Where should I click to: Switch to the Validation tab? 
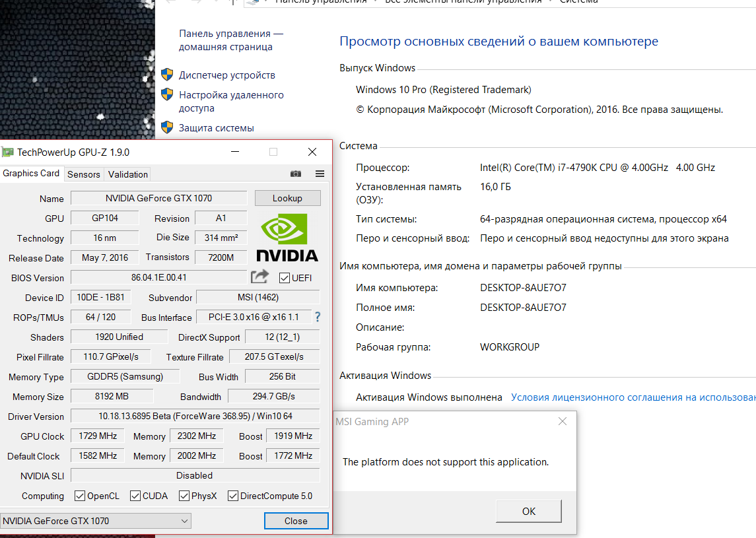[x=128, y=174]
